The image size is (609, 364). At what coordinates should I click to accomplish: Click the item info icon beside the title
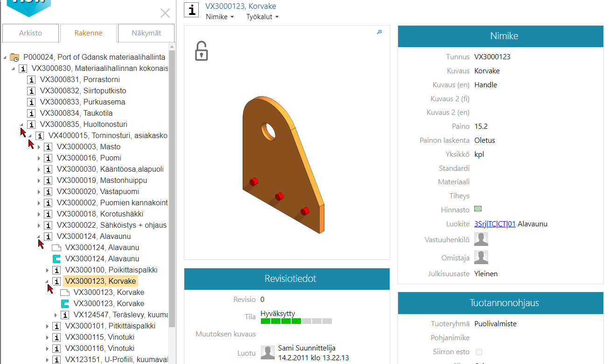[x=191, y=10]
